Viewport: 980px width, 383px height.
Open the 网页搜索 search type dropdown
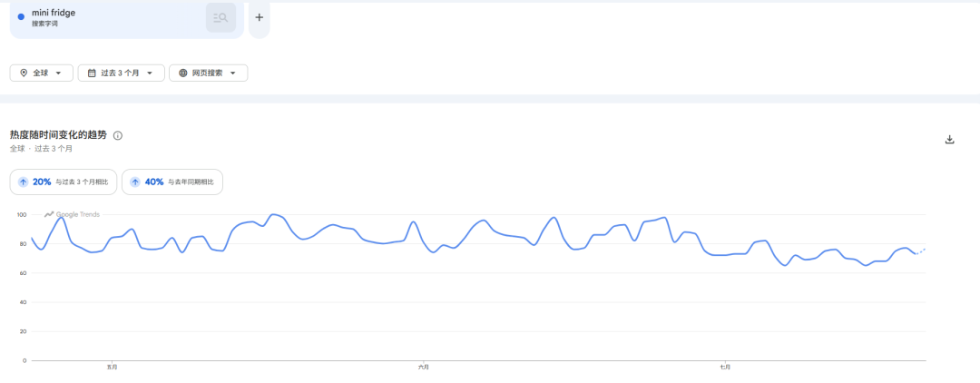click(208, 74)
